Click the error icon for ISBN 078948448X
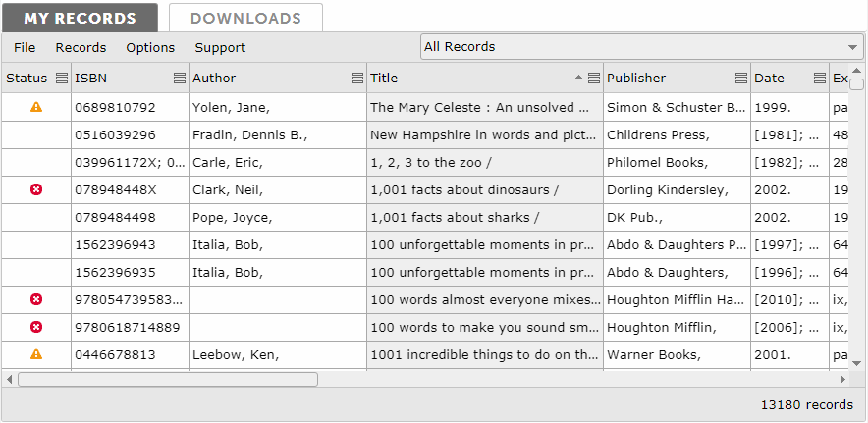Image resolution: width=868 pixels, height=423 pixels. pos(36,189)
